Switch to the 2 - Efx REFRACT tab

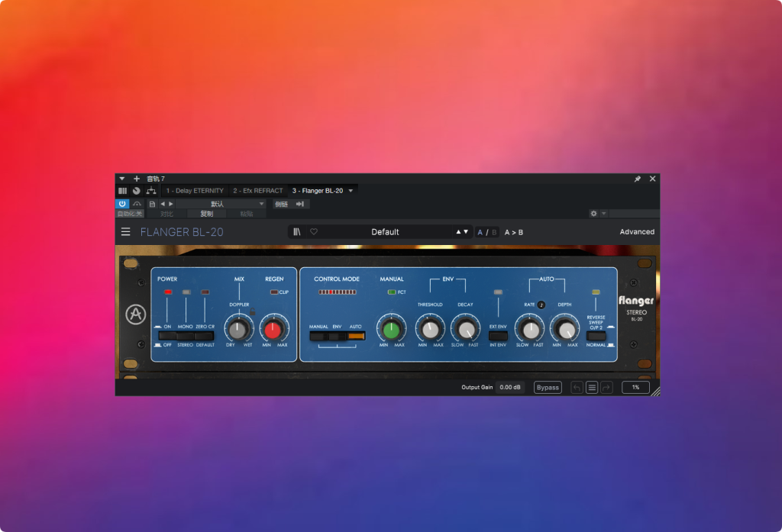click(258, 191)
